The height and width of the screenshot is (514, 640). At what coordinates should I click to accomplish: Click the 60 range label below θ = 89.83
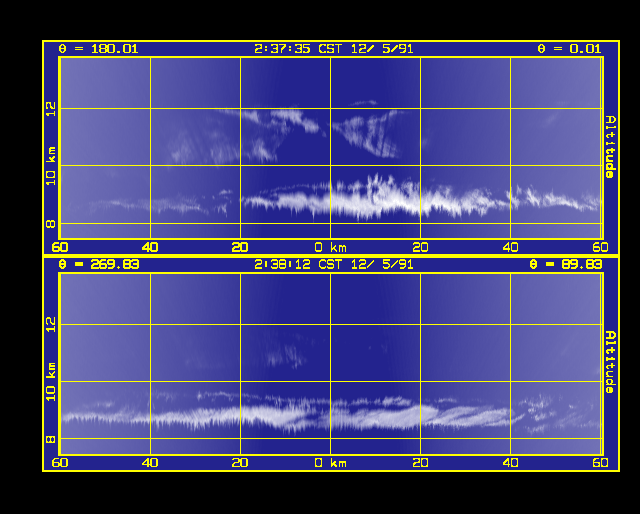point(600,463)
